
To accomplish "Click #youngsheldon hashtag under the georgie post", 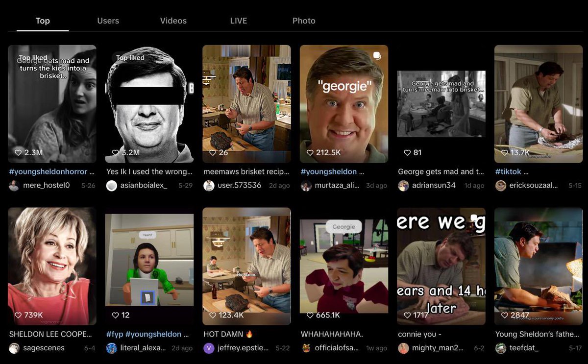I will pyautogui.click(x=329, y=171).
